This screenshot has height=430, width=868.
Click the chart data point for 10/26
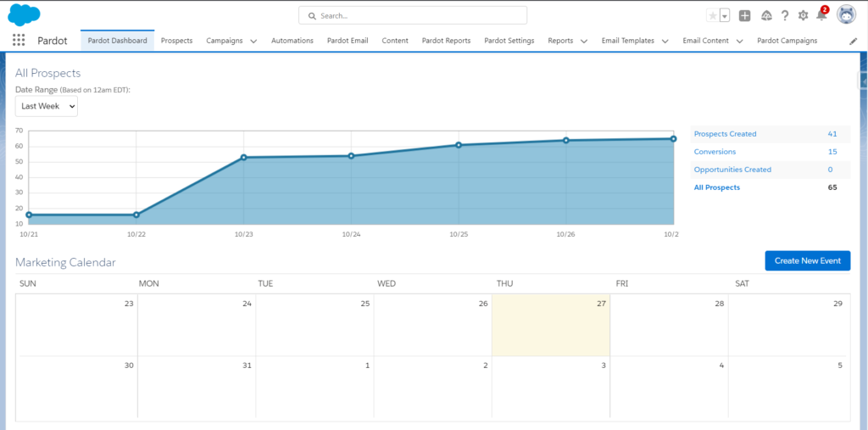click(x=565, y=140)
